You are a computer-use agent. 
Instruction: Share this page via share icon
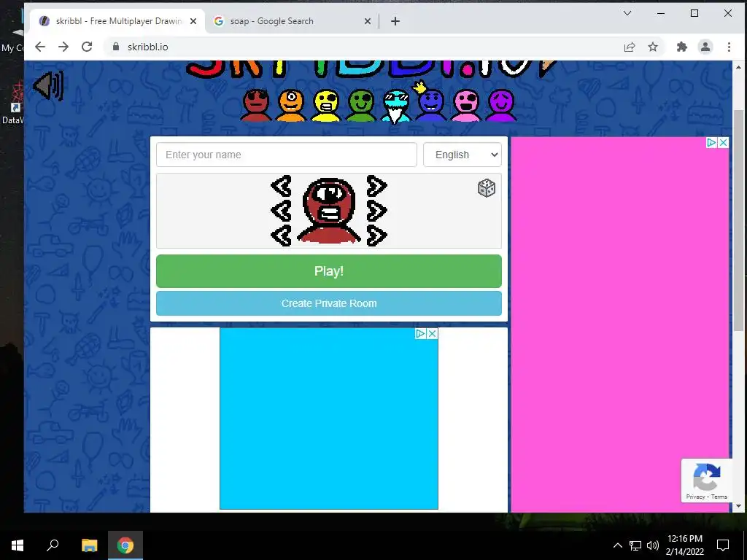[x=630, y=47]
